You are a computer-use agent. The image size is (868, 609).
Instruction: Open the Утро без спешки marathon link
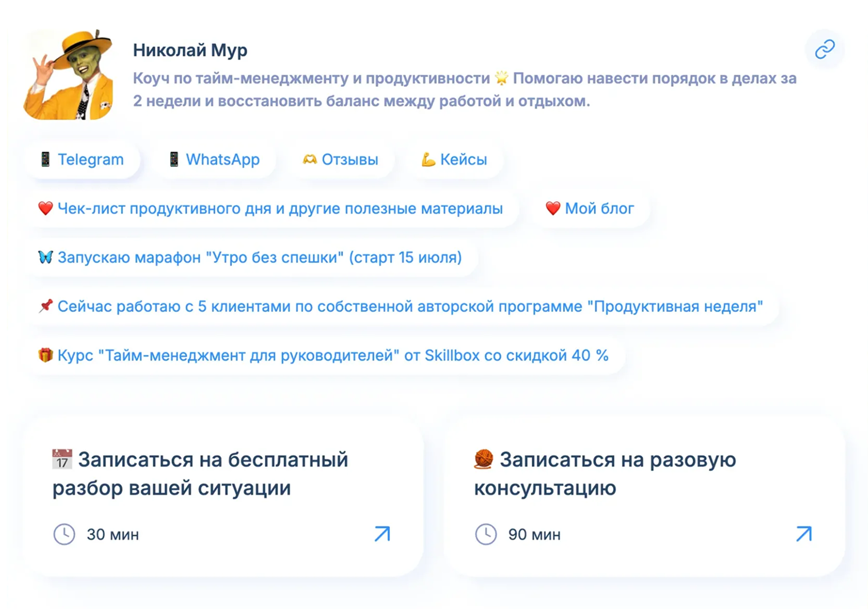pos(251,258)
